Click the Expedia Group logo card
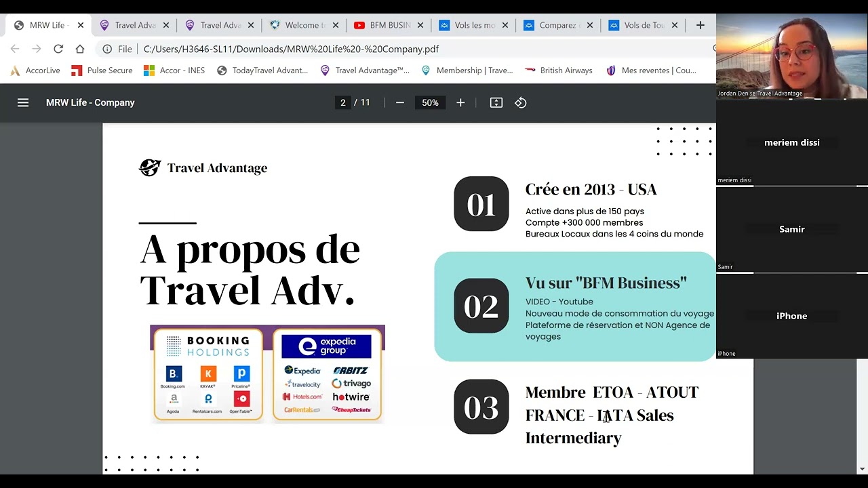This screenshot has height=488, width=868. click(x=328, y=375)
